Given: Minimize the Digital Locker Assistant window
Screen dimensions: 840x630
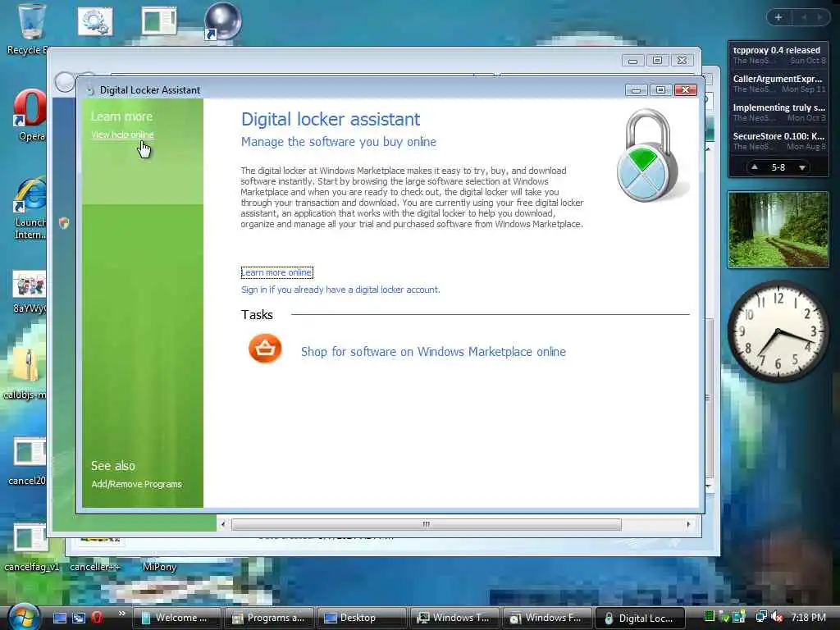Looking at the screenshot, I should (x=636, y=90).
